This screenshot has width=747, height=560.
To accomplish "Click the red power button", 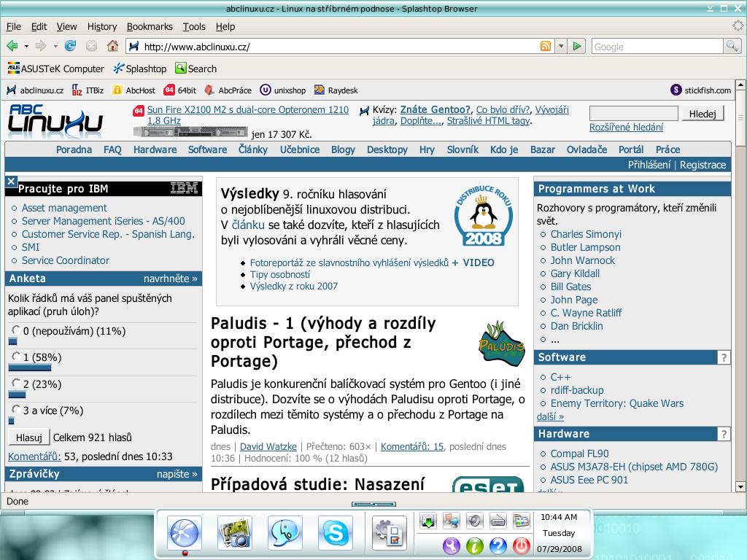I will [x=521, y=545].
